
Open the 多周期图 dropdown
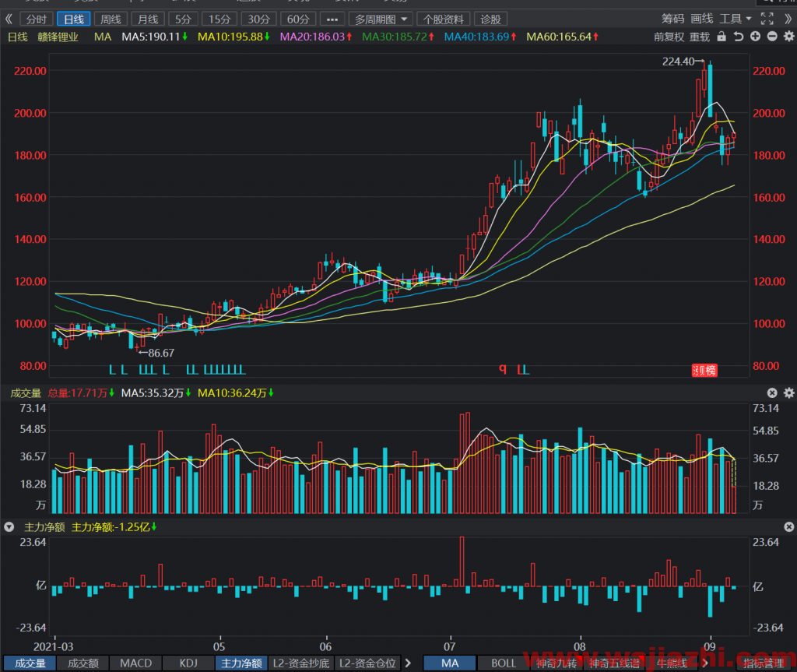point(381,19)
